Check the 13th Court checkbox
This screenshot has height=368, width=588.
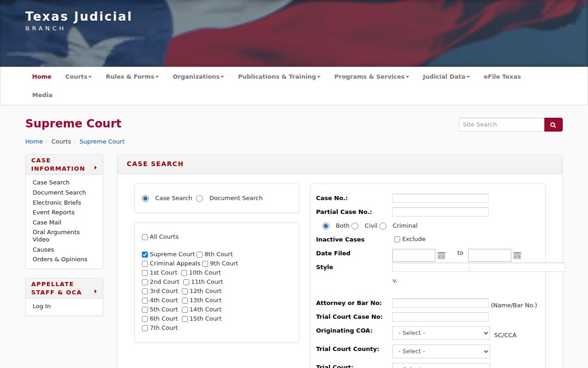coord(185,300)
